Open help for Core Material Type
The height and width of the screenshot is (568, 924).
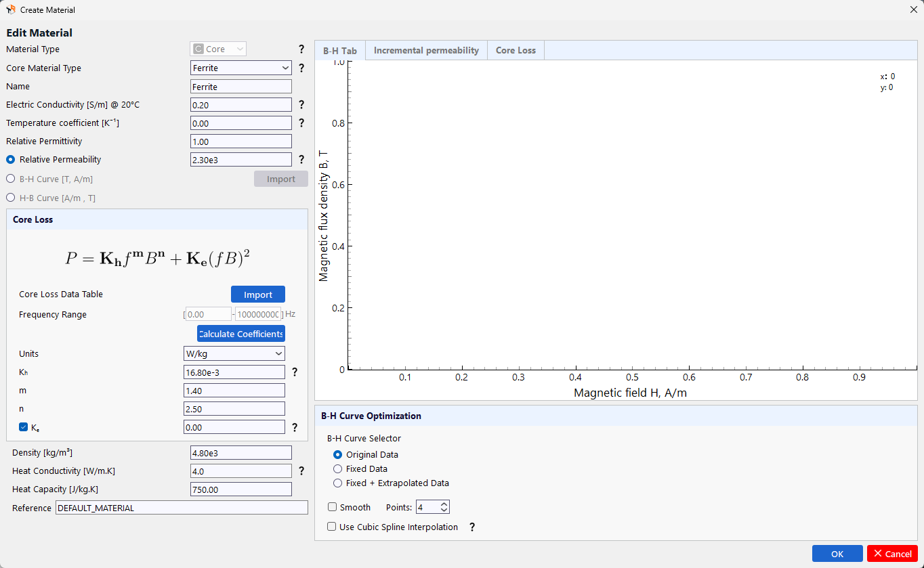[301, 68]
